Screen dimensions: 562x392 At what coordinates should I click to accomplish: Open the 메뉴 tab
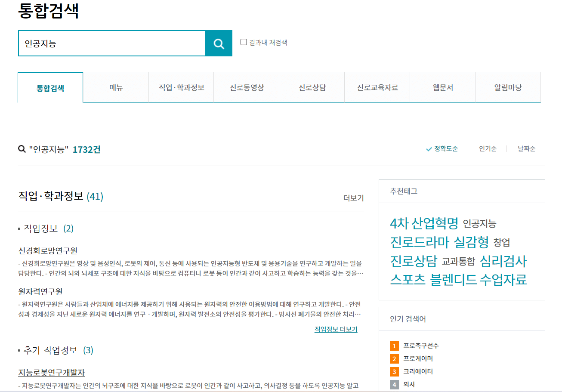pyautogui.click(x=116, y=87)
